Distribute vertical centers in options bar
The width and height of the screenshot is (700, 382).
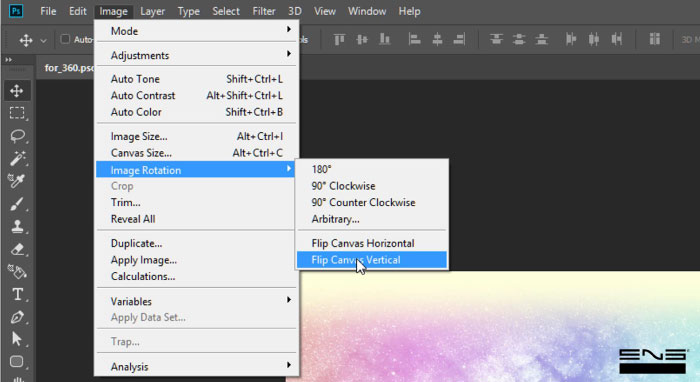(x=519, y=40)
